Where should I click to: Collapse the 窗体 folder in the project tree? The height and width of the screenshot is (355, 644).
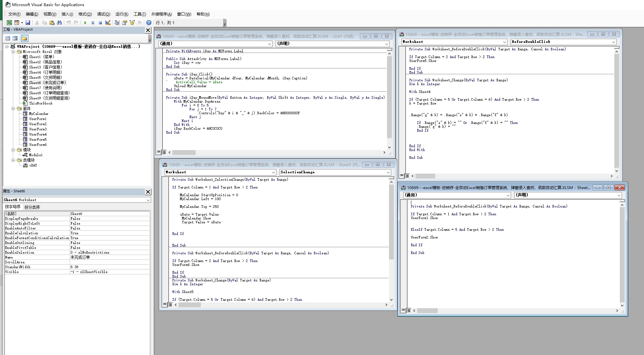pos(13,108)
